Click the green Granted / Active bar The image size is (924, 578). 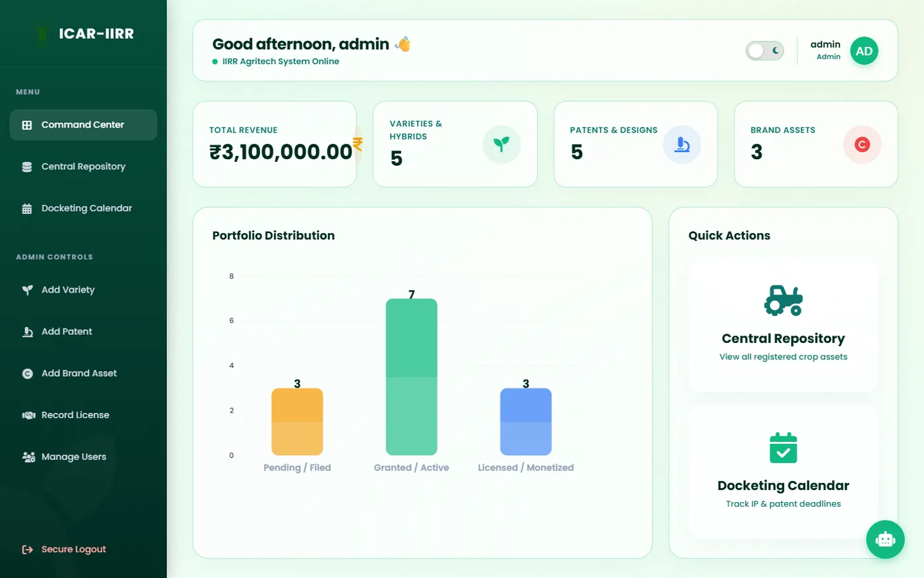click(x=412, y=377)
